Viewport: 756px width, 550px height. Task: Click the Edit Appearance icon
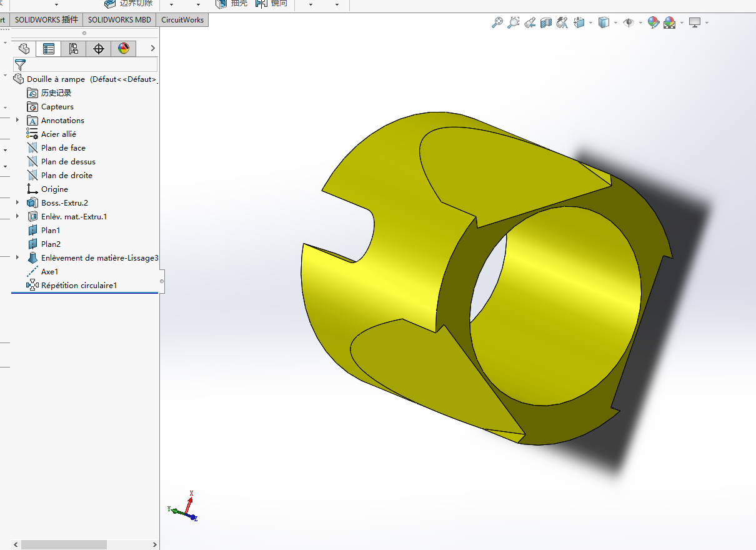(654, 22)
